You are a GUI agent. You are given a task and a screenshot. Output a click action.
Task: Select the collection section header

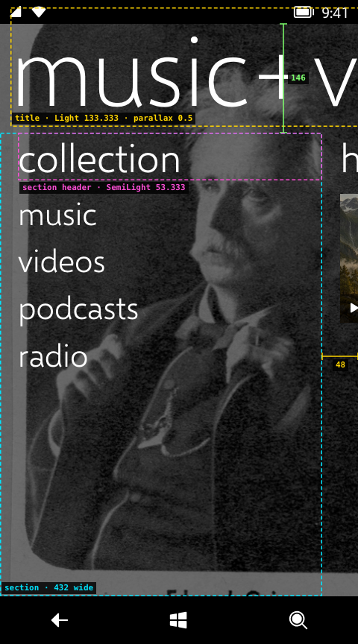[x=99, y=159]
